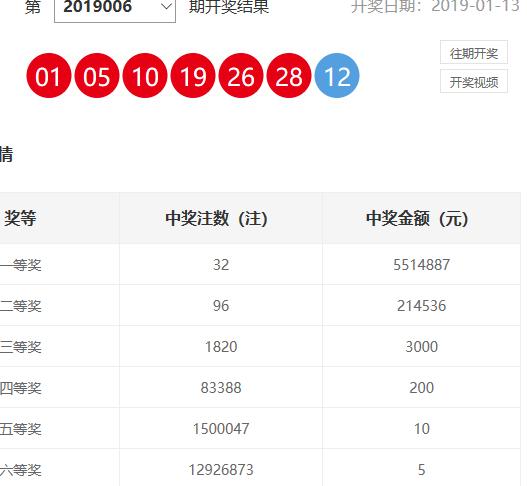Click red ball number 05
The width and height of the screenshot is (527, 486).
97,76
